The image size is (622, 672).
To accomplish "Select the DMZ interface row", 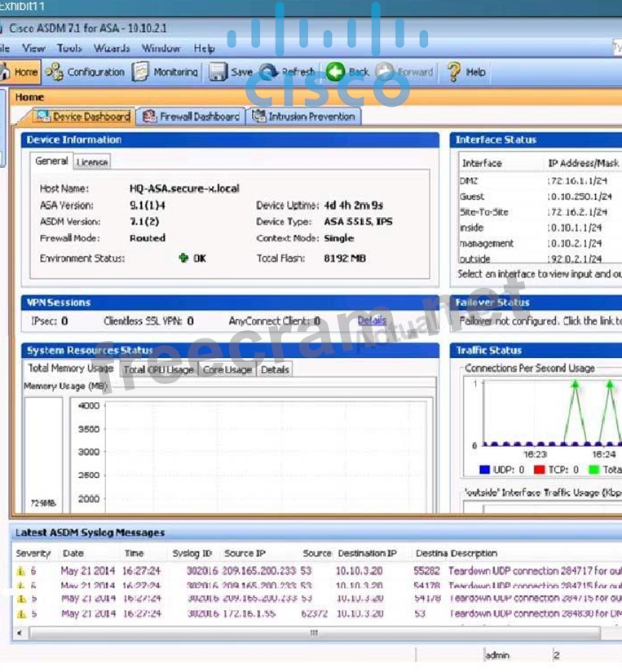I will click(x=472, y=181).
